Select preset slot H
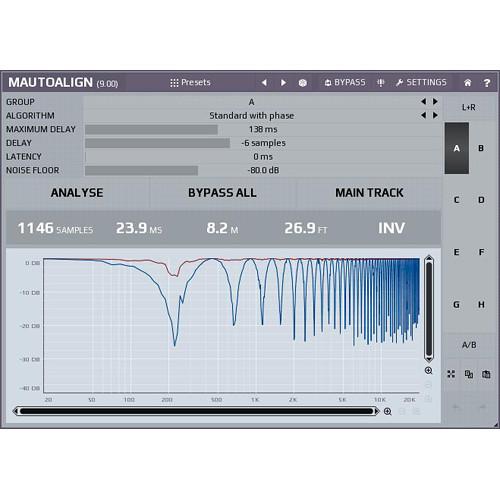 tap(481, 304)
